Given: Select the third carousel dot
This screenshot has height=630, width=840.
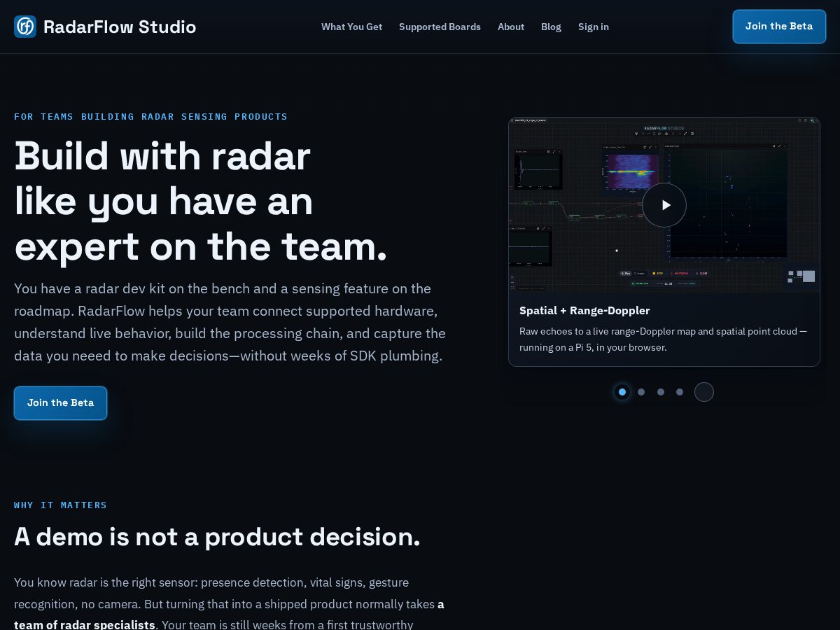Looking at the screenshot, I should pos(661,392).
